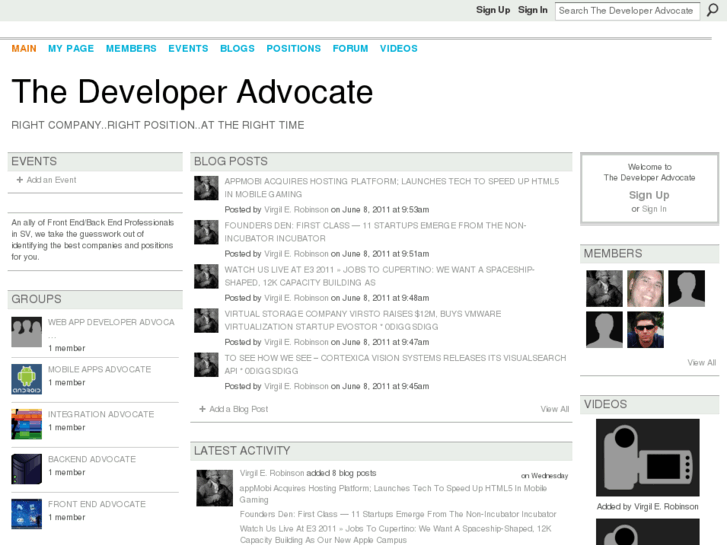This screenshot has height=545, width=727.
Task: Click View All under Members
Action: click(x=701, y=363)
